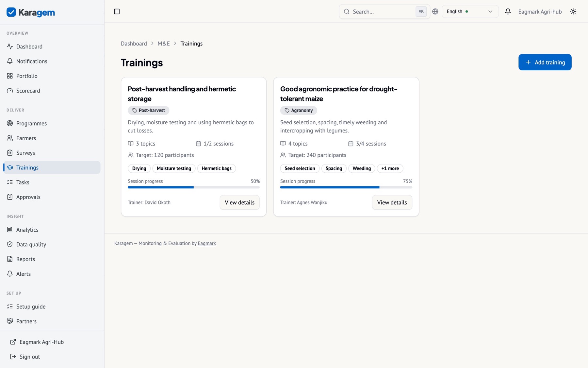
Task: Click the Partners handshake icon
Action: (10, 321)
